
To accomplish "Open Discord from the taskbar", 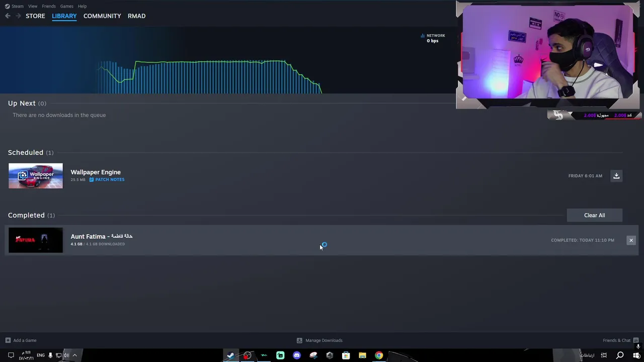I will (297, 355).
